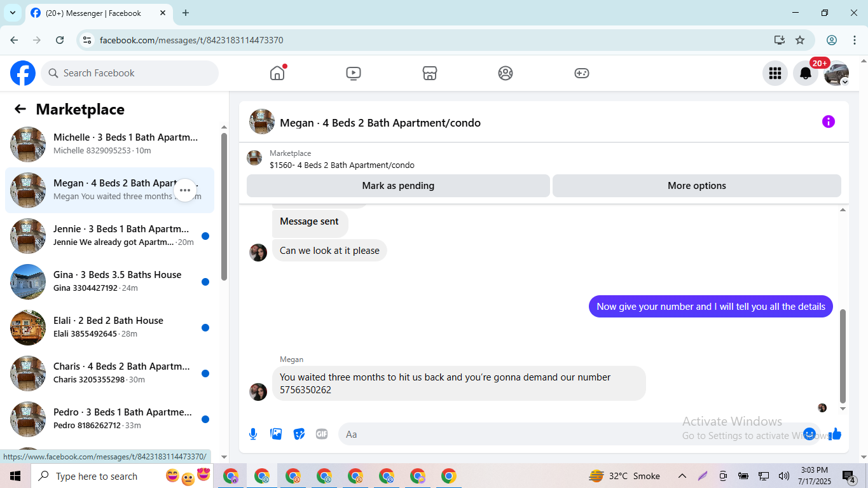Open the Gaming controller icon
This screenshot has width=868, height=488.
tap(582, 73)
